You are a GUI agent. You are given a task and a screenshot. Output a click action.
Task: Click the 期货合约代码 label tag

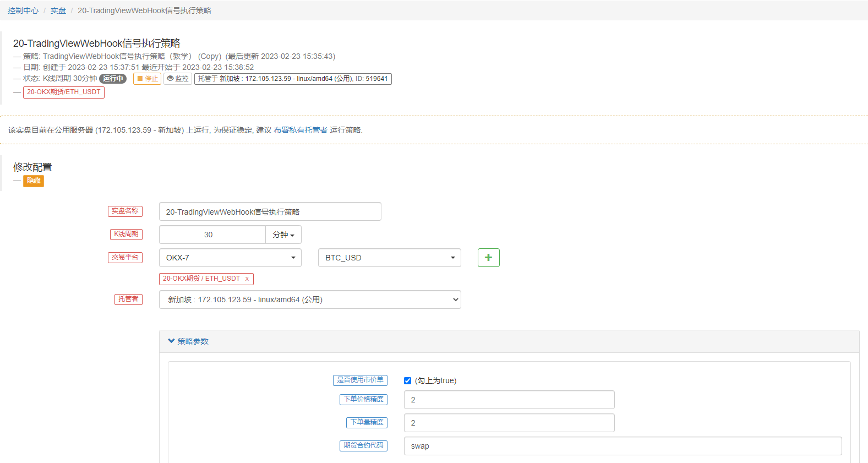point(364,446)
